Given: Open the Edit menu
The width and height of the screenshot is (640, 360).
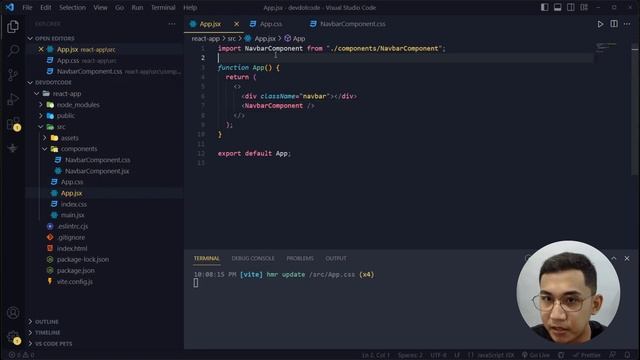Looking at the screenshot, I should pos(46,7).
